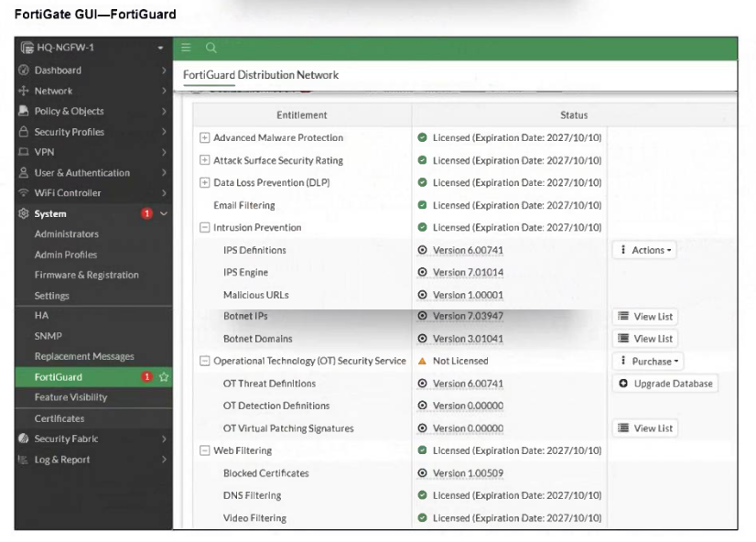Screen dimensions: 756x542
Task: Collapse the Web Filtering section
Action: (204, 451)
